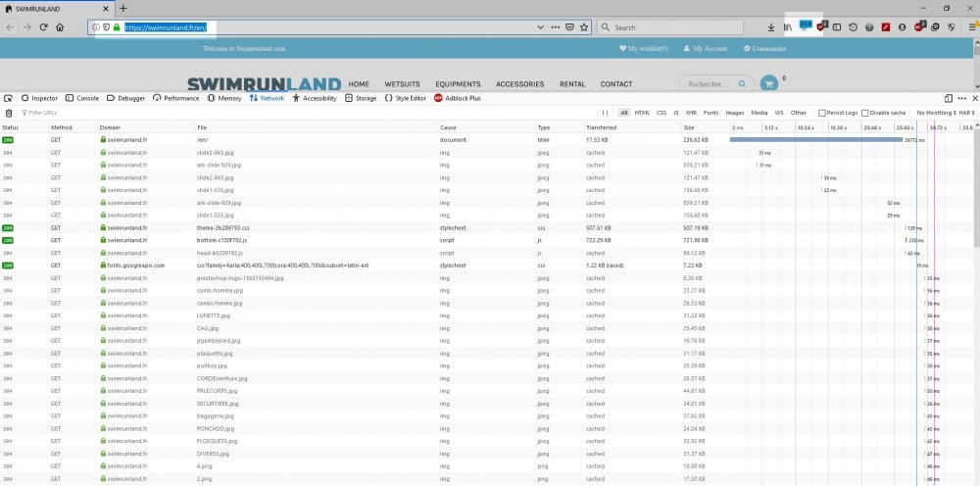Screen dimensions: 980x486
Task: Save page to Pocket
Action: pyautogui.click(x=570, y=27)
